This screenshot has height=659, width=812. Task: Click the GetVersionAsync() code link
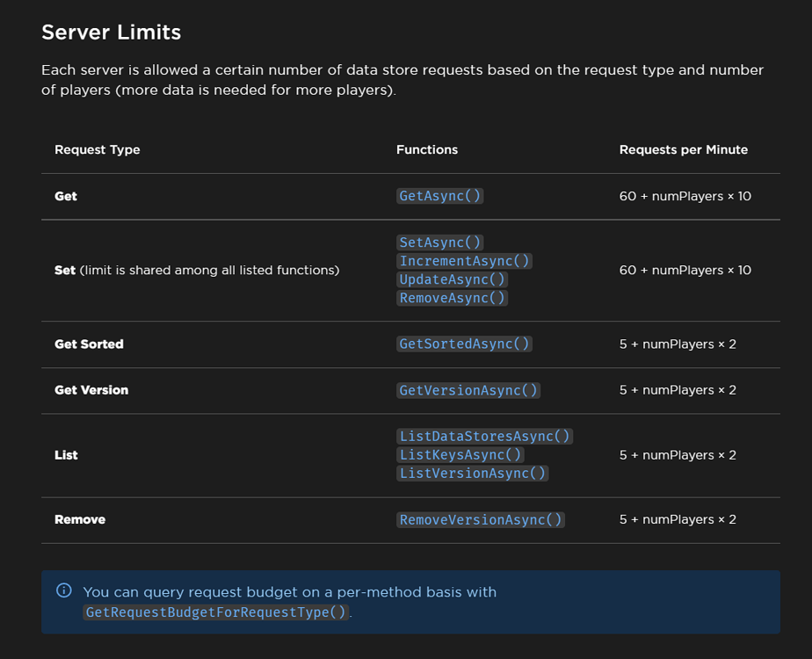click(x=468, y=389)
